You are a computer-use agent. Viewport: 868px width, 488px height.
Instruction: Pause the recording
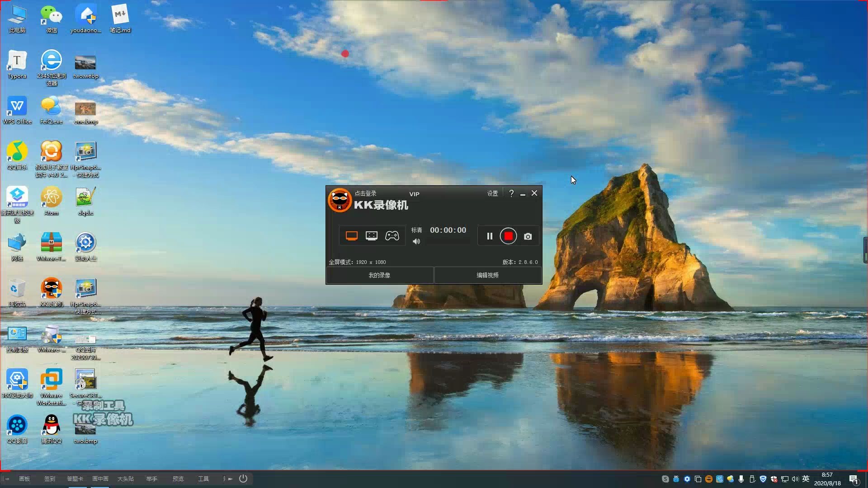(489, 236)
